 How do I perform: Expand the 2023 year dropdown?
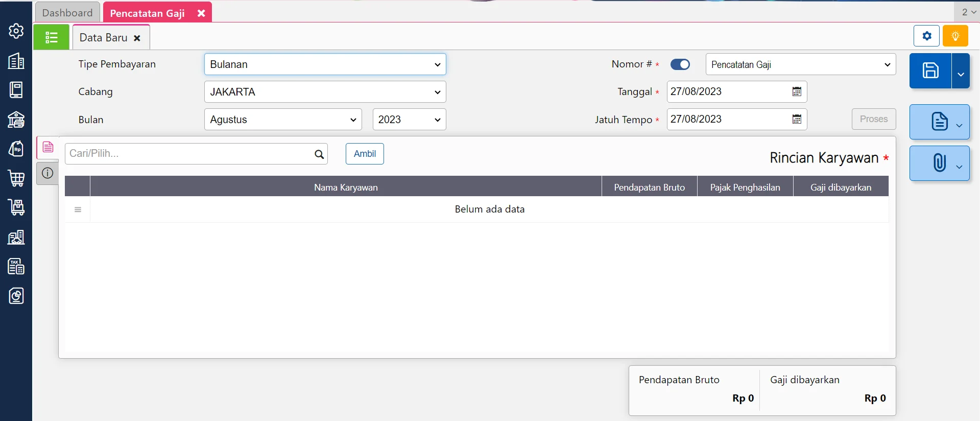409,120
